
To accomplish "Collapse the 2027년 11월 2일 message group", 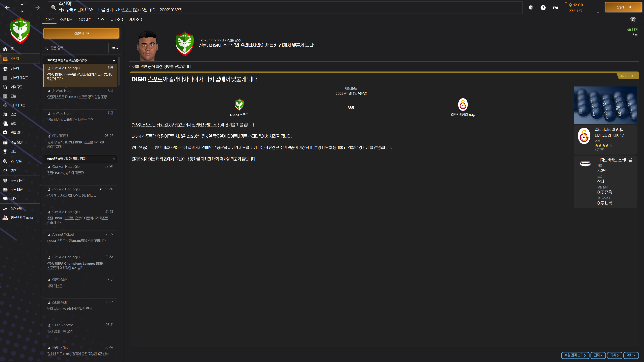I will pyautogui.click(x=114, y=159).
